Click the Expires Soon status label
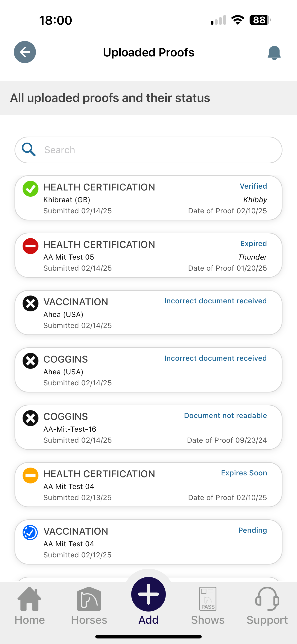The height and width of the screenshot is (644, 297). 244,473
